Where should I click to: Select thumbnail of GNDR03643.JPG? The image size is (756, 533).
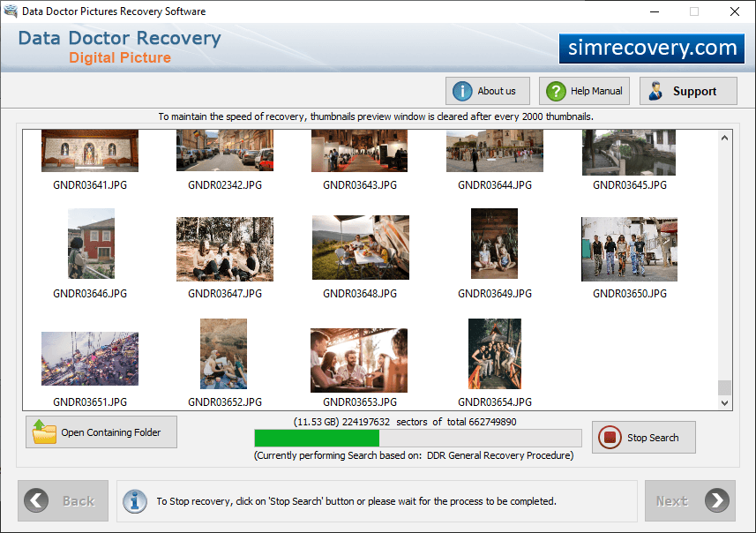pos(360,151)
